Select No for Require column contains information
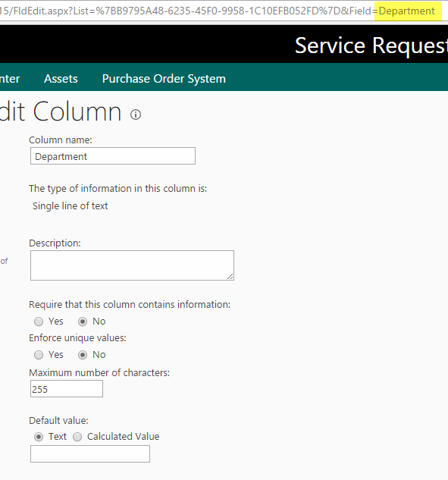This screenshot has height=480, width=448. coord(83,322)
